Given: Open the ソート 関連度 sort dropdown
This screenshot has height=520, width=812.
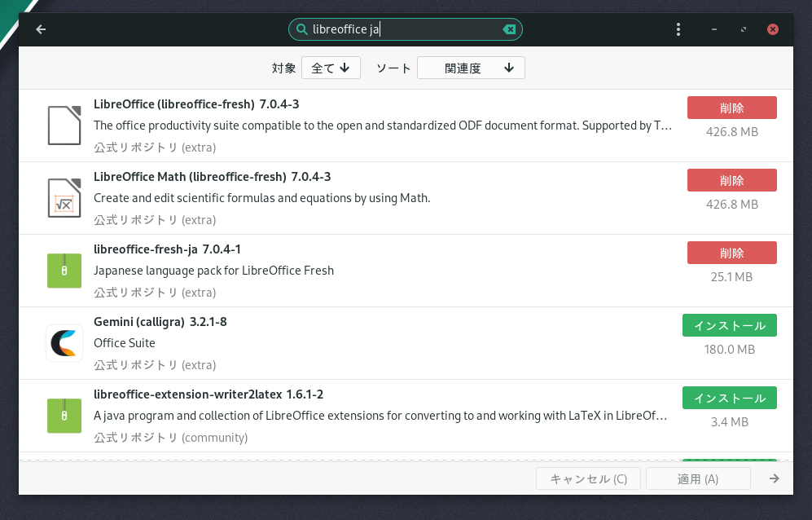Looking at the screenshot, I should (x=471, y=68).
